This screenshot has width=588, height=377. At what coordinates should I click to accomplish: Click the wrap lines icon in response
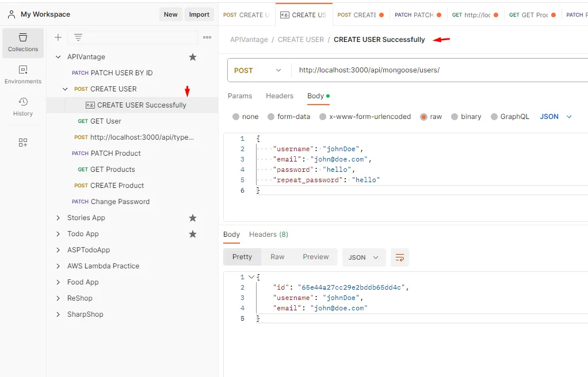point(399,257)
